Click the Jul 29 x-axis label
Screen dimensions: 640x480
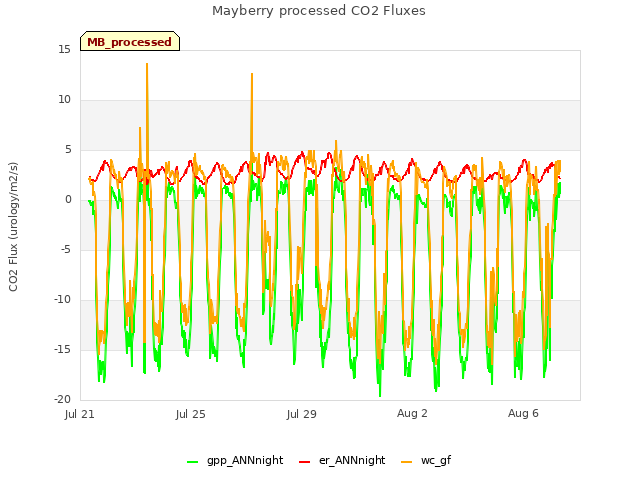click(x=302, y=414)
